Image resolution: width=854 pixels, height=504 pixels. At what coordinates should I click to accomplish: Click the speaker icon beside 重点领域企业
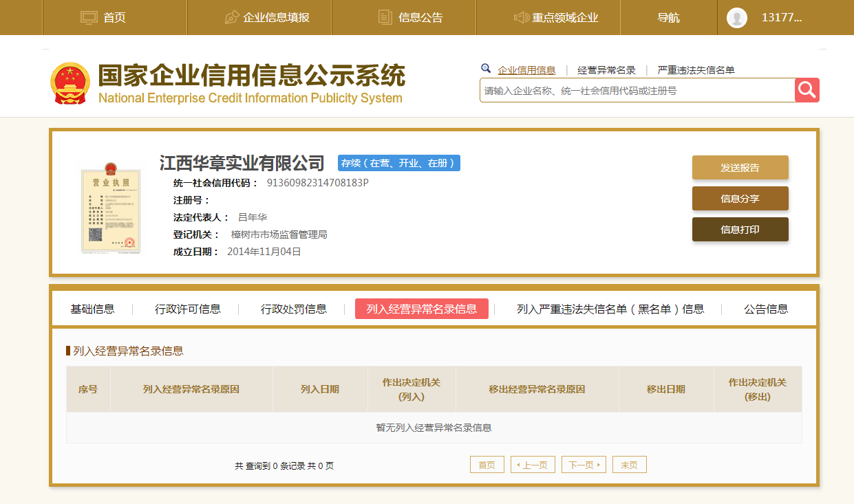click(522, 17)
